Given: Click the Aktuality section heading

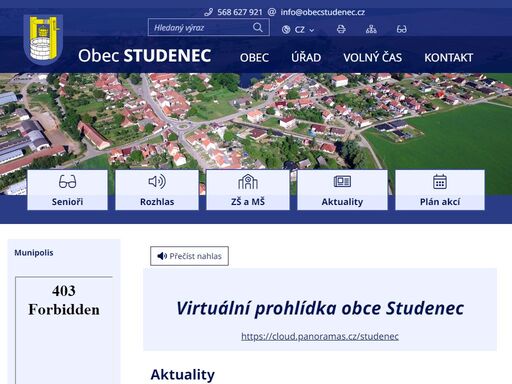Looking at the screenshot, I should (x=183, y=375).
